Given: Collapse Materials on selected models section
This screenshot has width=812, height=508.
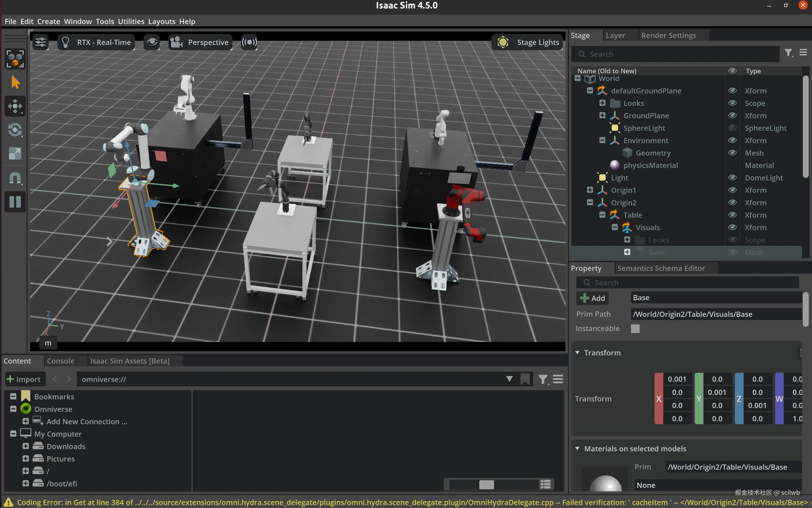Looking at the screenshot, I should [x=577, y=449].
